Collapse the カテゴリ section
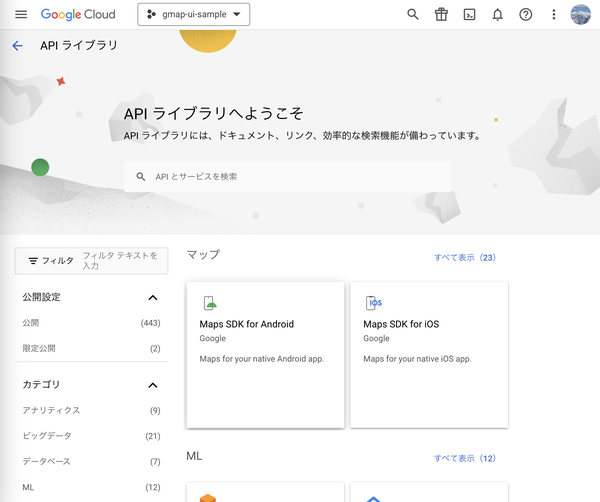The image size is (600, 502). (153, 385)
